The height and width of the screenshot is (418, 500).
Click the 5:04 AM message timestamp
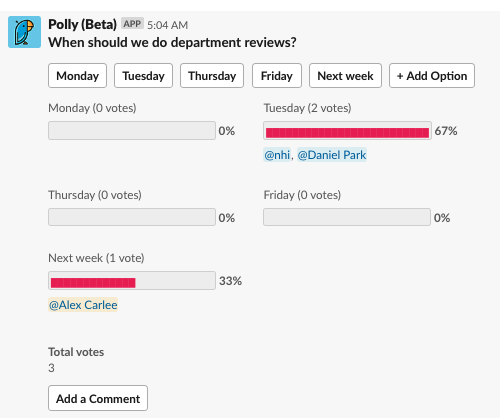click(168, 25)
